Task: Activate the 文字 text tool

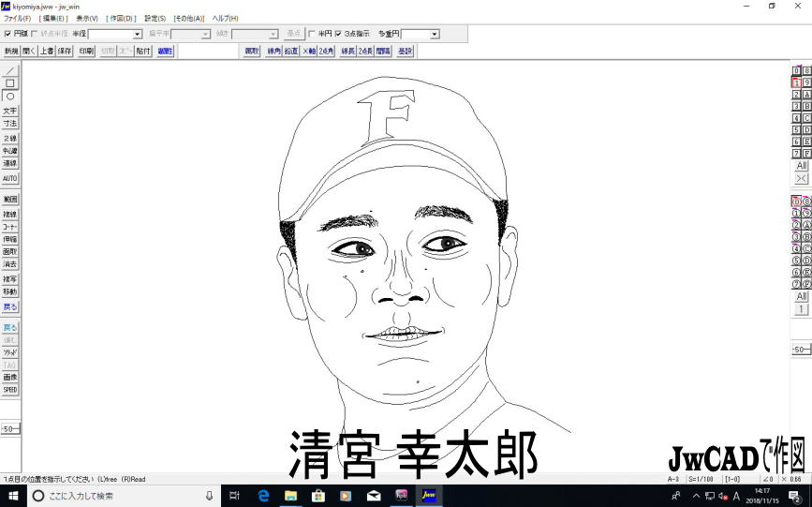Action: point(10,111)
